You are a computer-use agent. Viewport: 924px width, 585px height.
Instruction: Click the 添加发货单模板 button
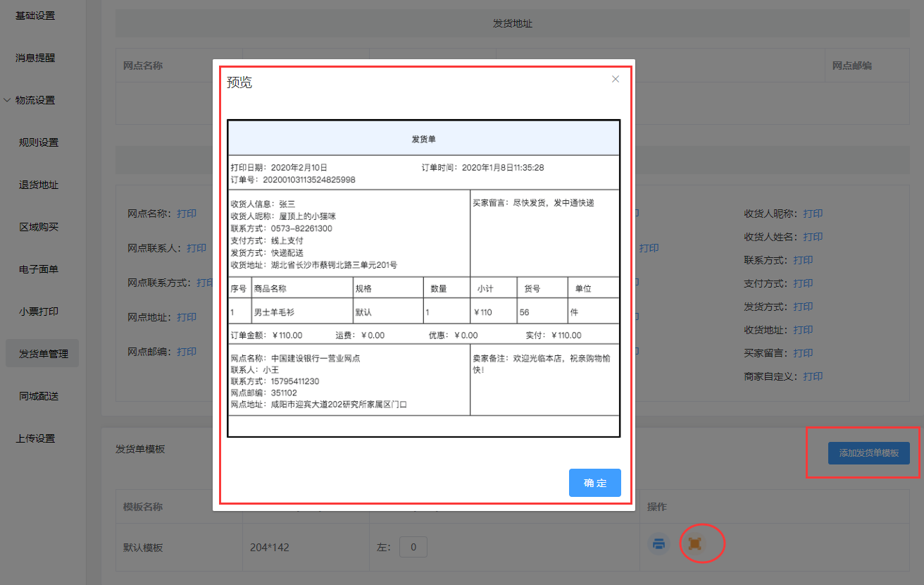coord(868,453)
